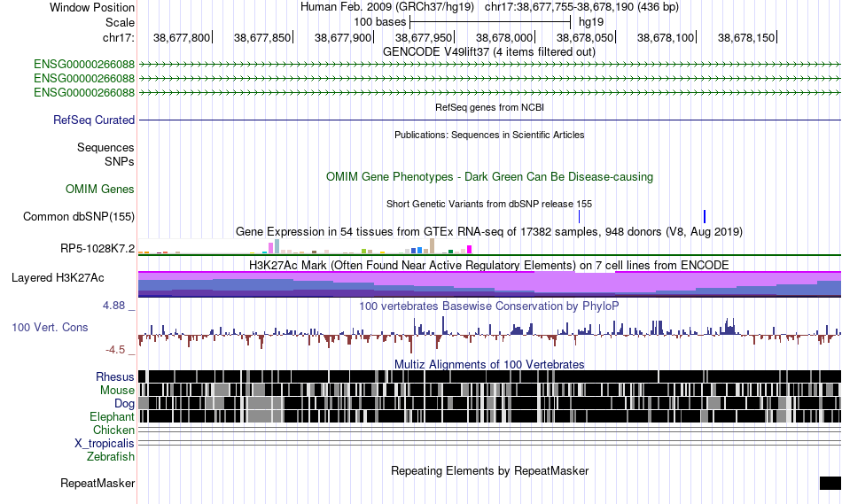Click the SNPs track label
842x504 pixels.
point(120,161)
